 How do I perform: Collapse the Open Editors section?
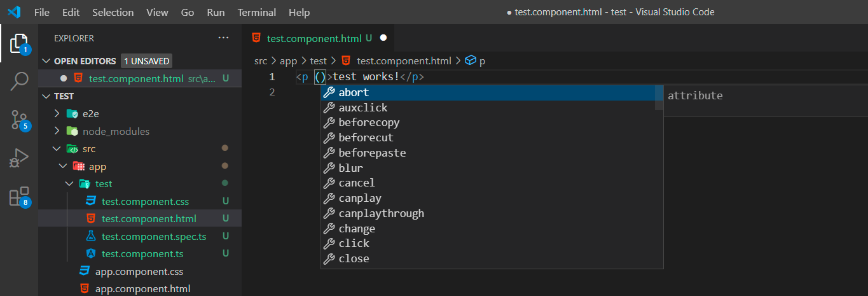tap(46, 61)
